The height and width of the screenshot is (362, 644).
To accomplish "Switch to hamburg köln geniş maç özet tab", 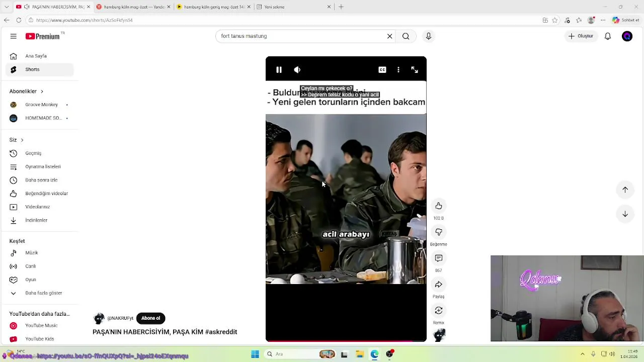I will 213,7.
